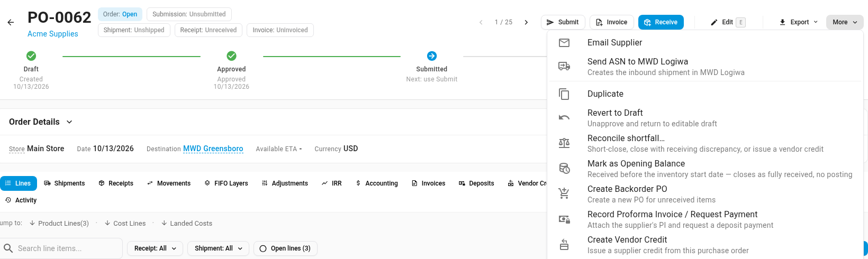Click the Submit button
Image resolution: width=868 pixels, height=259 pixels.
pyautogui.click(x=563, y=22)
